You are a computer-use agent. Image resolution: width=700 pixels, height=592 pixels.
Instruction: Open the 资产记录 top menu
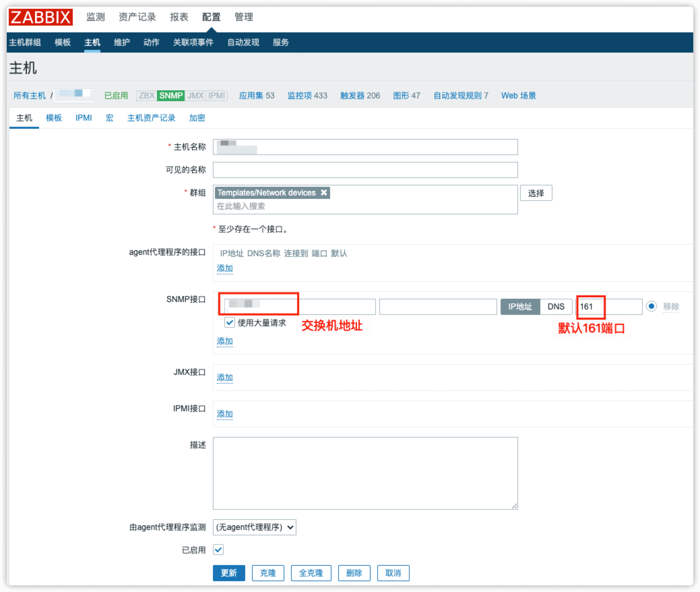click(x=137, y=17)
